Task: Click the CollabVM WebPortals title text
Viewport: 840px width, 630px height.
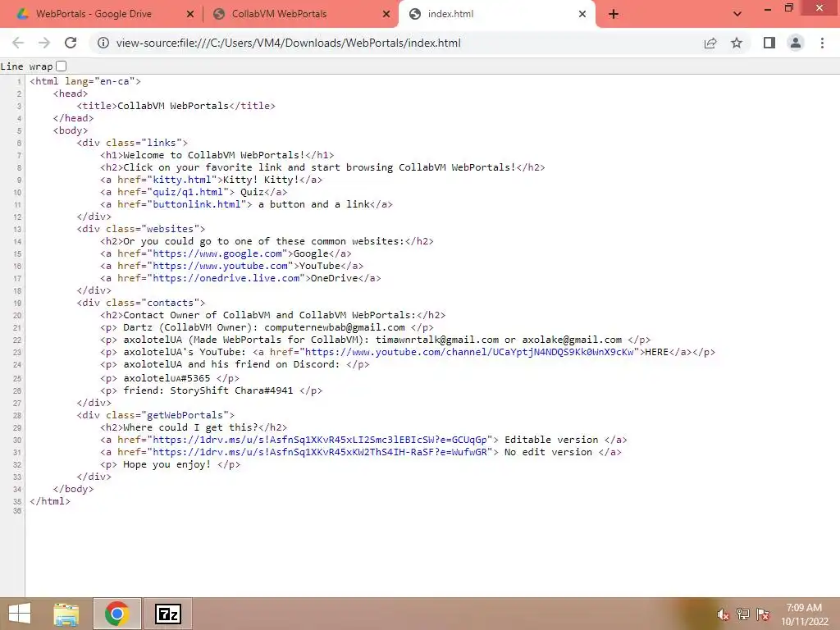Action: [173, 106]
